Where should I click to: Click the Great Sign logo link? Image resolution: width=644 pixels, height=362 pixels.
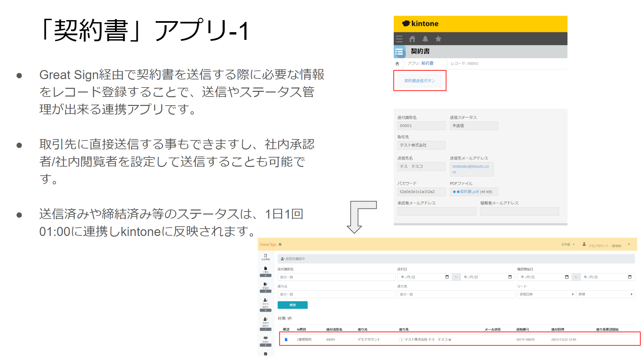tap(268, 244)
